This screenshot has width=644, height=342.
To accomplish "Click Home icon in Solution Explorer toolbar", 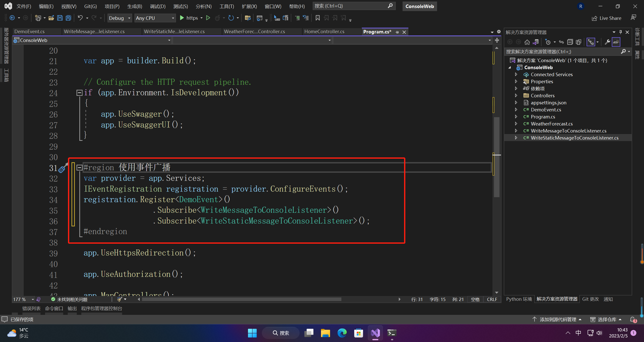I will [x=527, y=42].
